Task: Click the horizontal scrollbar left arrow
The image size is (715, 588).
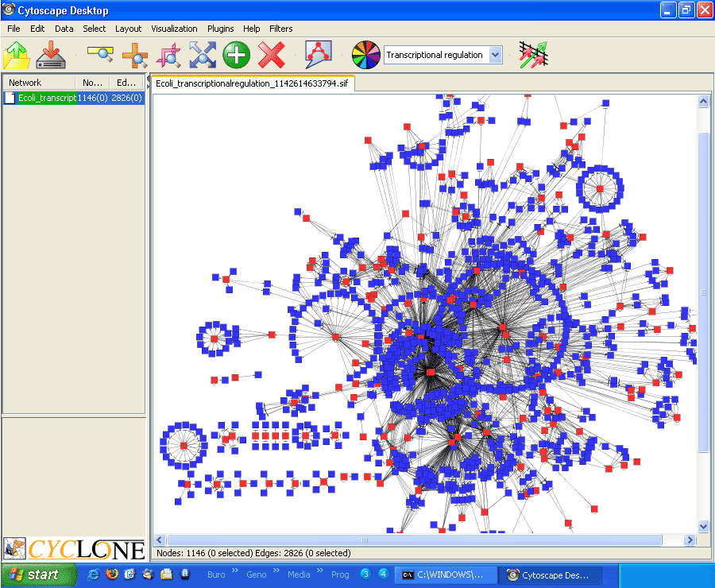Action: pos(159,540)
